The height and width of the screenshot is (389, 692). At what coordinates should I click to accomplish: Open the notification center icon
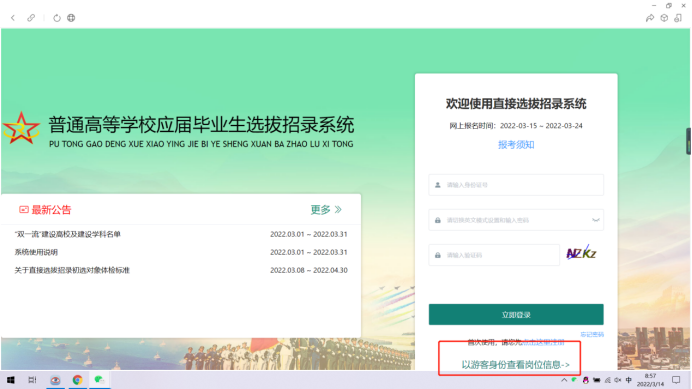[x=676, y=380]
